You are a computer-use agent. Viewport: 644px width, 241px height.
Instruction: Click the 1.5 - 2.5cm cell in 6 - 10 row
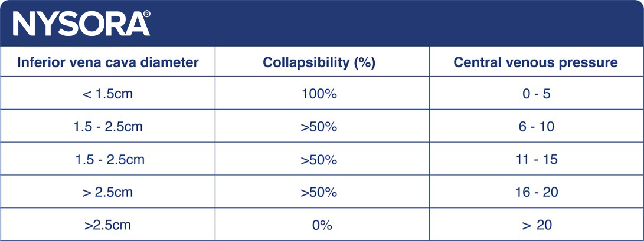[107, 127]
